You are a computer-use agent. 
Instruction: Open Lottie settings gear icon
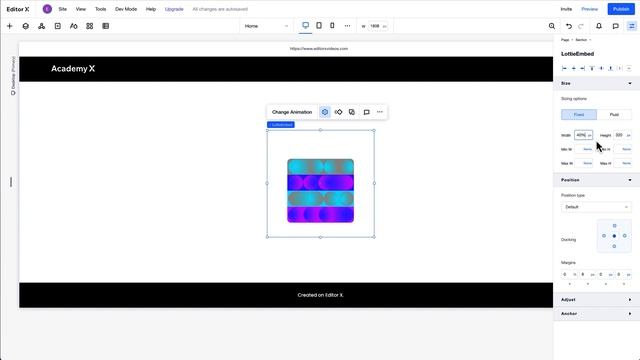(324, 112)
